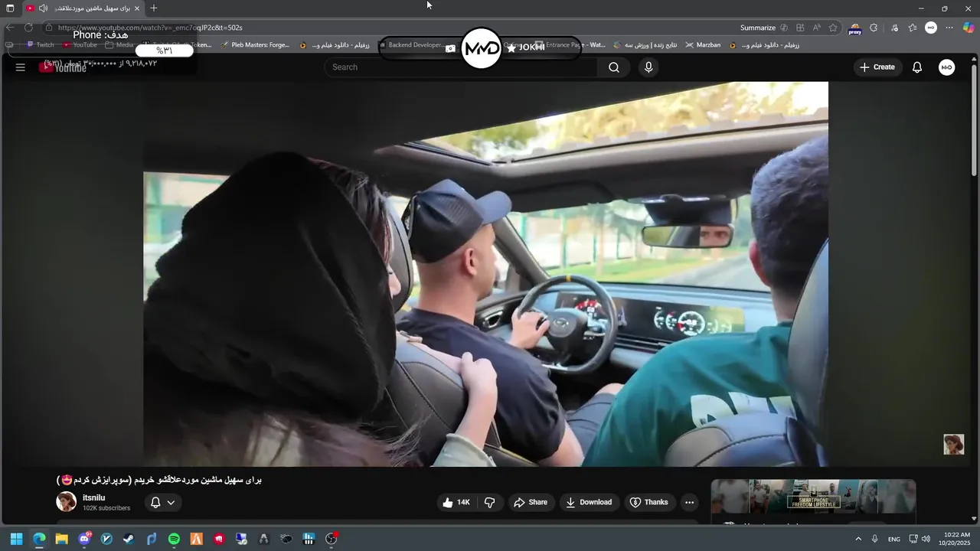Open the split screen icon in address bar
The height and width of the screenshot is (551, 980).
pos(800,28)
